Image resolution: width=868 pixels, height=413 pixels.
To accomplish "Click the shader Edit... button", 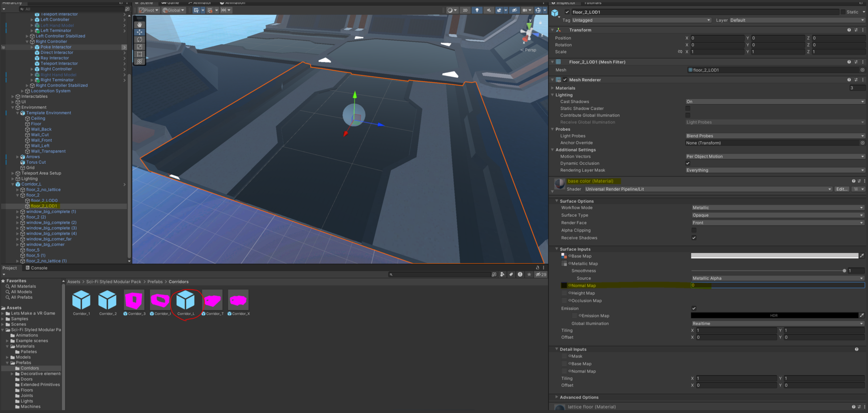I will 842,189.
